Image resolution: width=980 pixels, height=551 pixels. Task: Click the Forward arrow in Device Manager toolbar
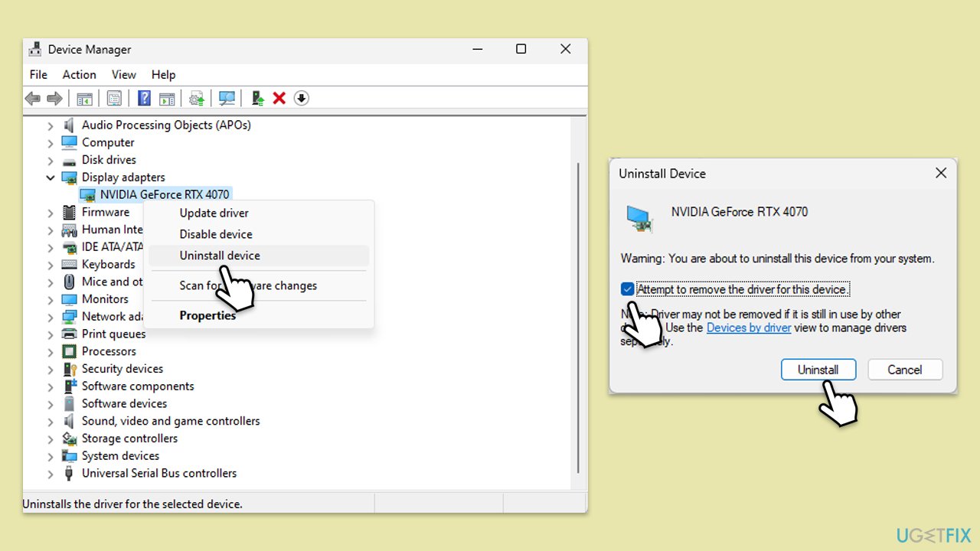pos(54,98)
